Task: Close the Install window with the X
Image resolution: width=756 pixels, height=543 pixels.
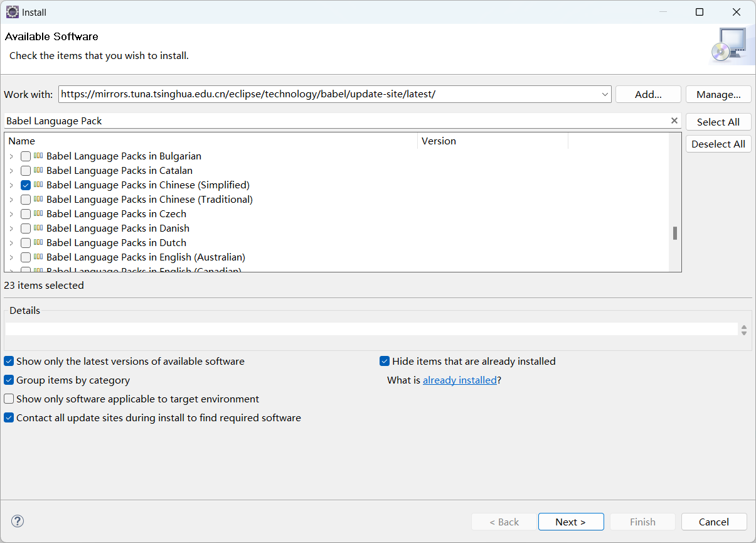Action: coord(737,12)
